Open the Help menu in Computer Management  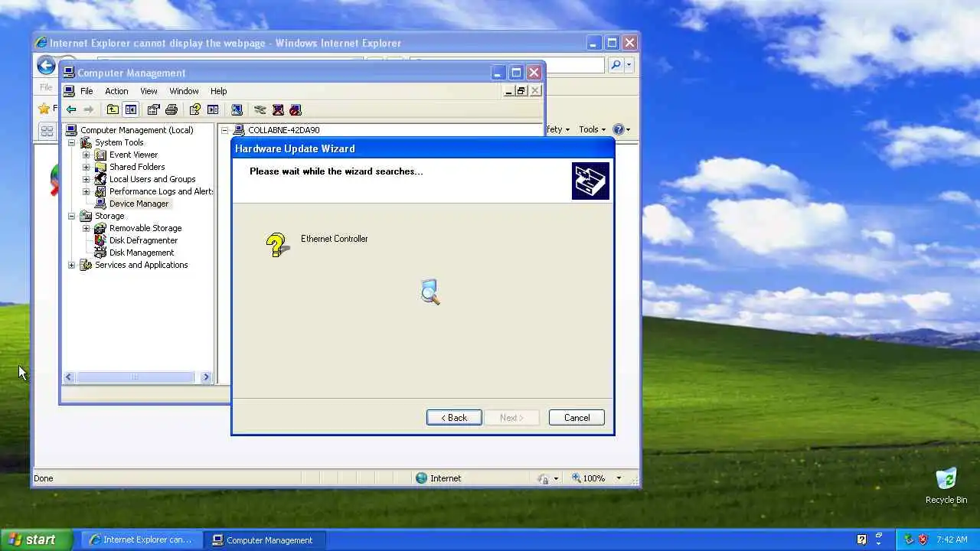tap(218, 91)
